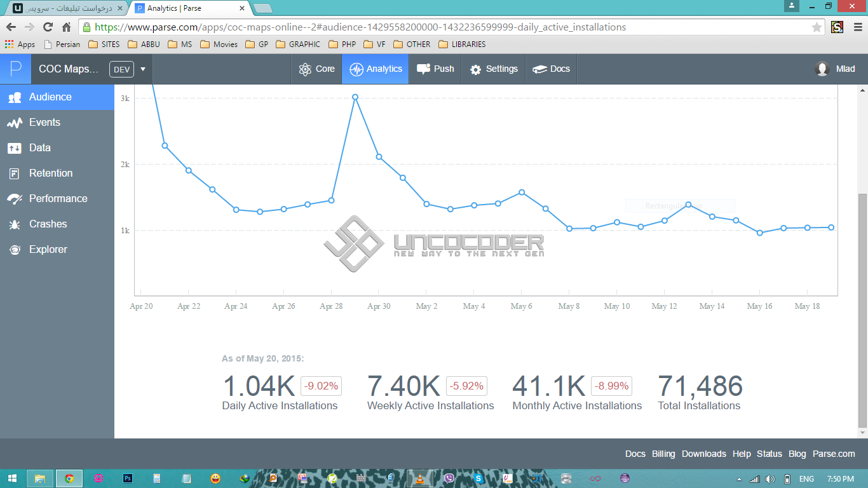
Task: Select Crashes in the sidebar
Action: point(57,224)
